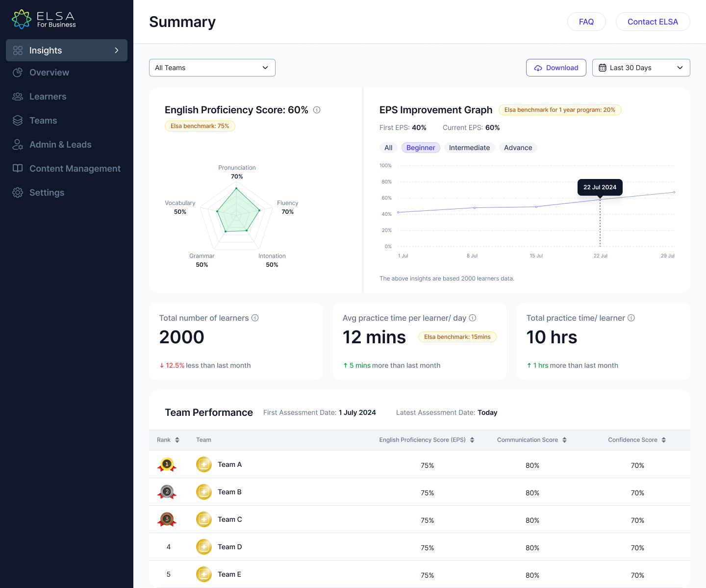Sort table by Communication Score
This screenshot has width=706, height=588.
point(564,440)
